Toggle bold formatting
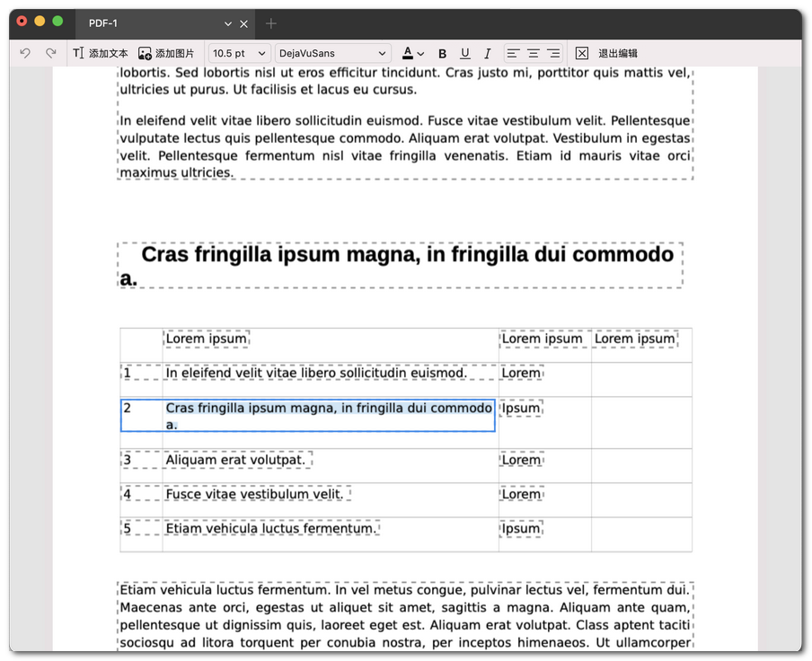This screenshot has height=661, width=812. (442, 53)
